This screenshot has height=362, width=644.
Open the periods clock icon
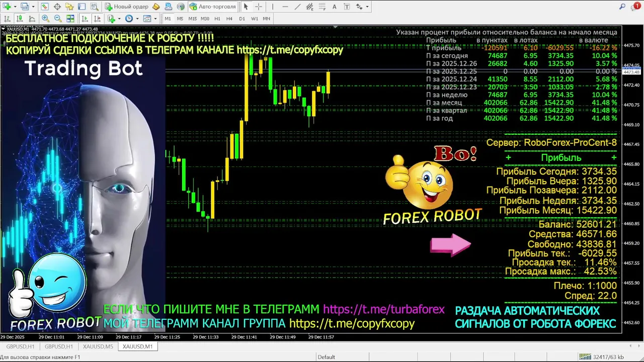129,19
